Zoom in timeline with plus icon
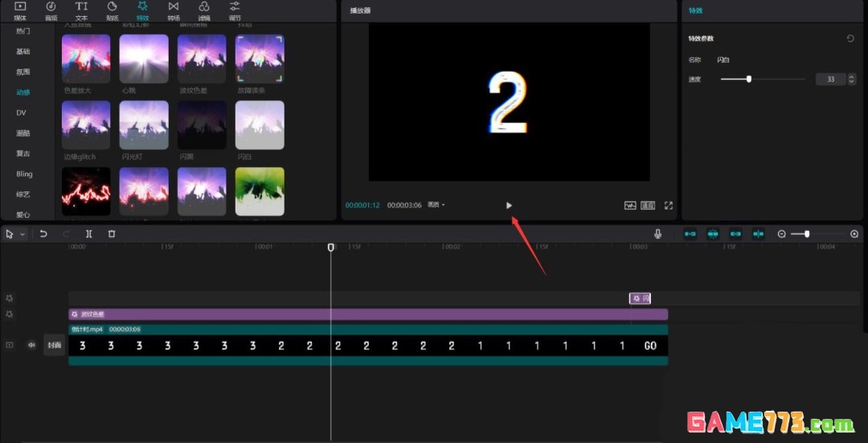 coord(854,234)
